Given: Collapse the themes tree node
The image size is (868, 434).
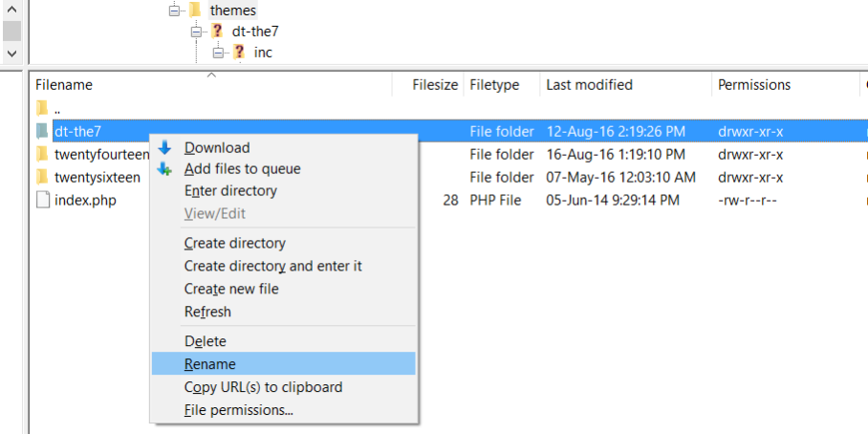Looking at the screenshot, I should (x=174, y=10).
